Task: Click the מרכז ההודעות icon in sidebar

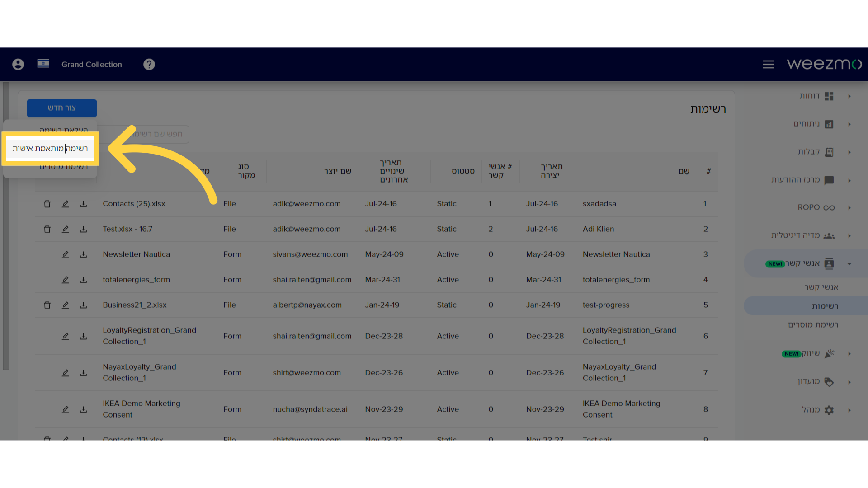Action: [829, 179]
